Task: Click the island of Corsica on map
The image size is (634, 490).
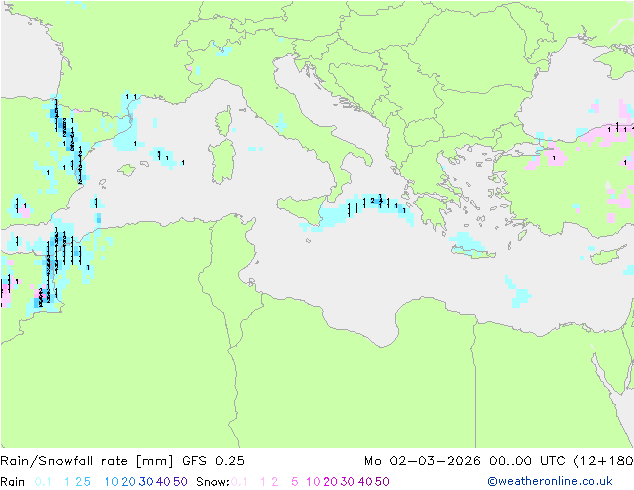Action: [223, 121]
